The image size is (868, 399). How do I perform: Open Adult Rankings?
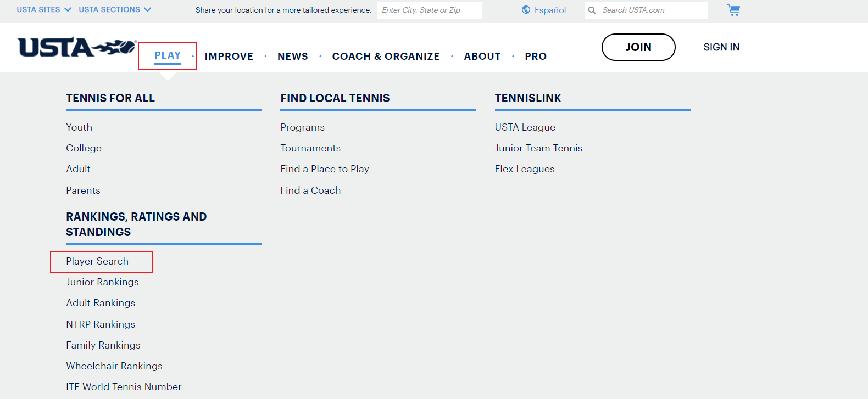(x=101, y=303)
